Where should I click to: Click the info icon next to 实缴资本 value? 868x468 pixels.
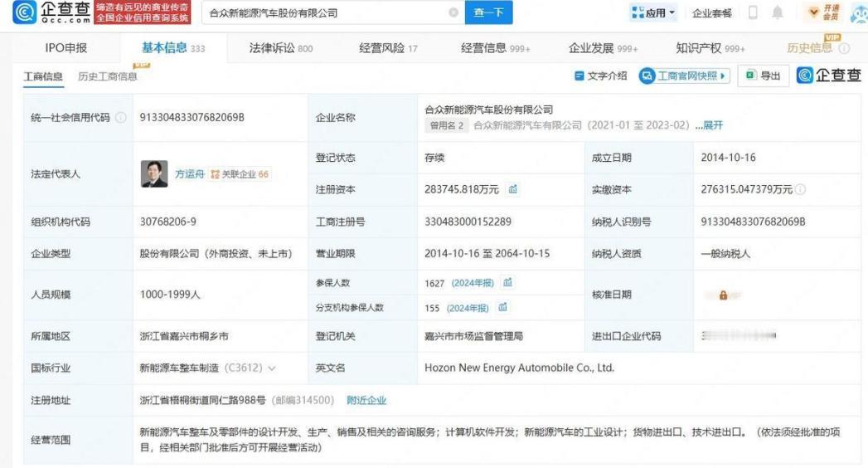pos(801,189)
